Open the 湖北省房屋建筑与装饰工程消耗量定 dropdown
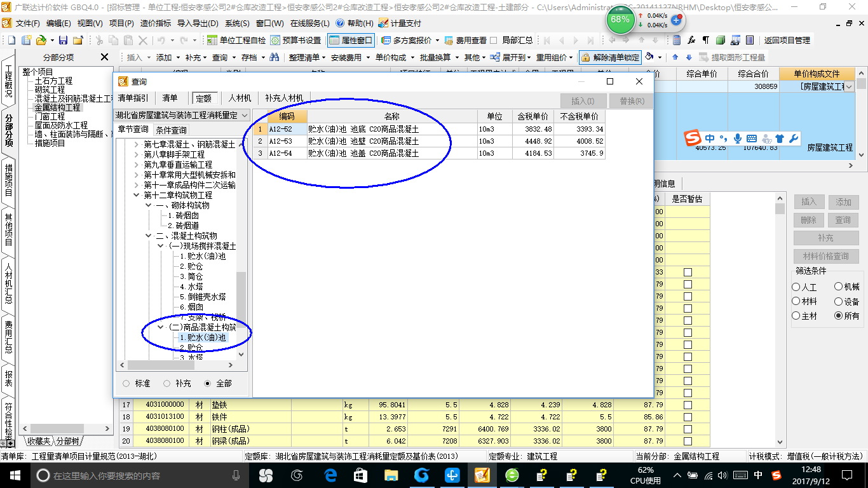 click(243, 116)
